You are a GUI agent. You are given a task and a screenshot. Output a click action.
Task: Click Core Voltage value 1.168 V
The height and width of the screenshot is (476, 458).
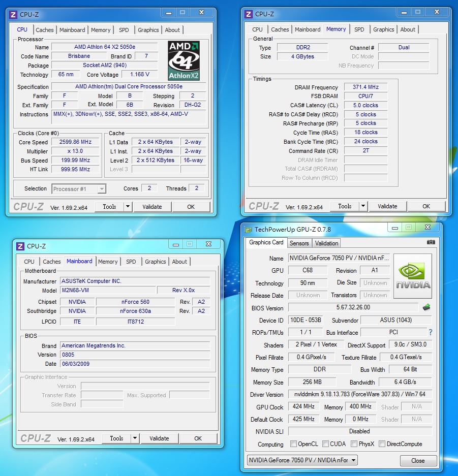coord(140,74)
